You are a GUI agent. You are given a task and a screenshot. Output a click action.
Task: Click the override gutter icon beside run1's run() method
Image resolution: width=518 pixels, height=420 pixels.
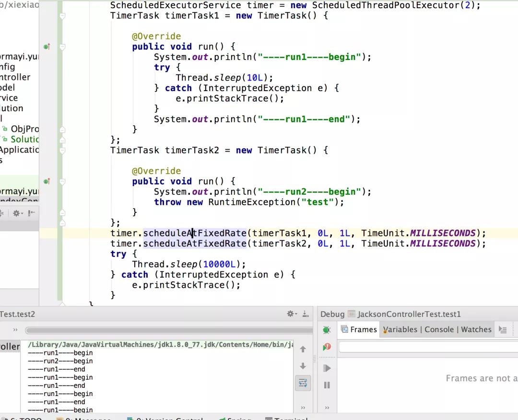click(47, 47)
